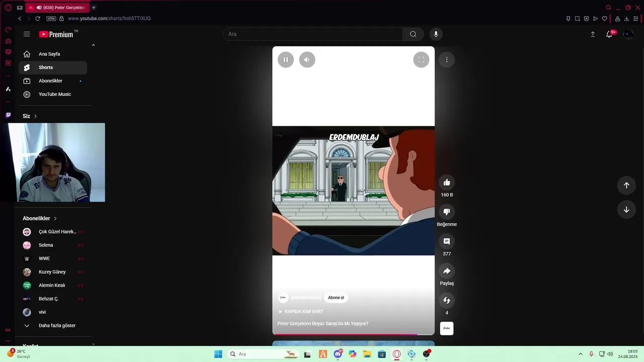Toggle the VPN badge in address bar
Image resolution: width=644 pixels, height=362 pixels.
(51, 19)
